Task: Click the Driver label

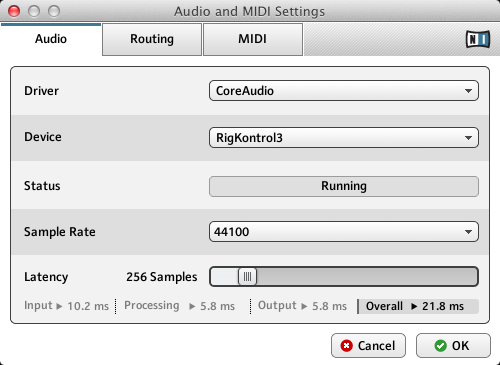Action: point(41,91)
